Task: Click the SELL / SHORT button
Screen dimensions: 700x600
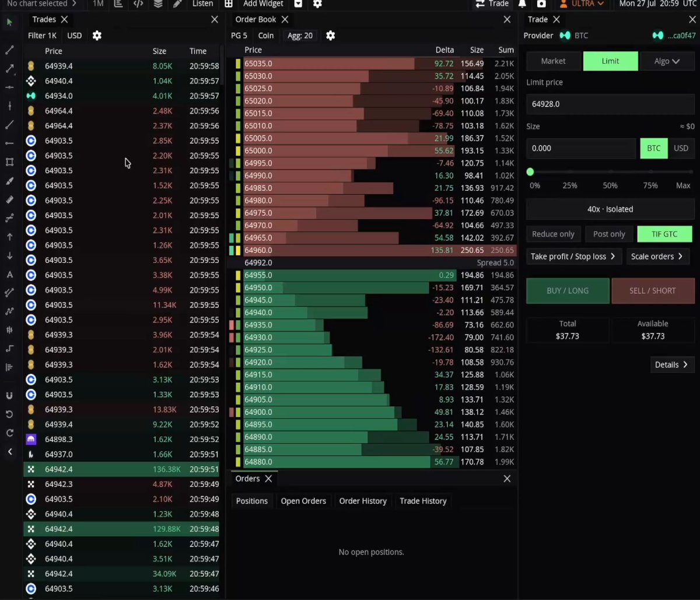Action: pos(652,291)
